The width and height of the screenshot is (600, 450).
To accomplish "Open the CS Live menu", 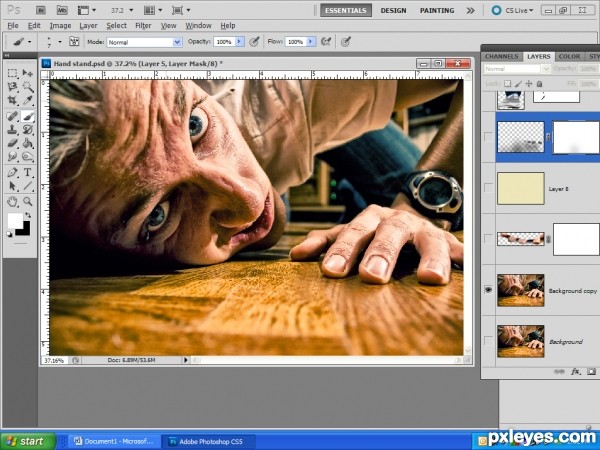I will pyautogui.click(x=513, y=10).
